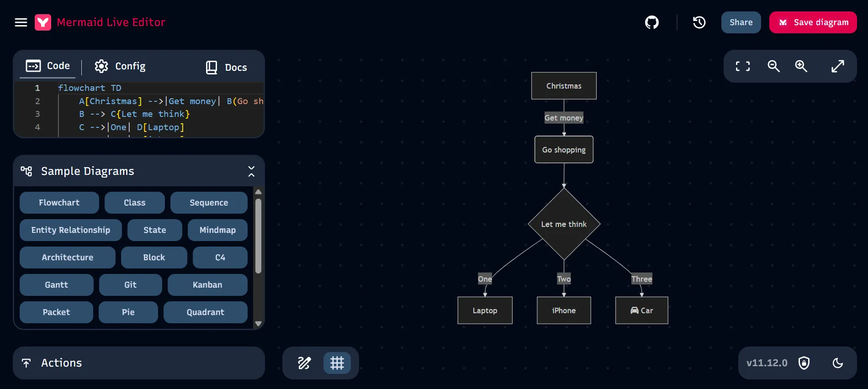Viewport: 868px width, 389px height.
Task: Select the iPhone node
Action: (x=564, y=310)
